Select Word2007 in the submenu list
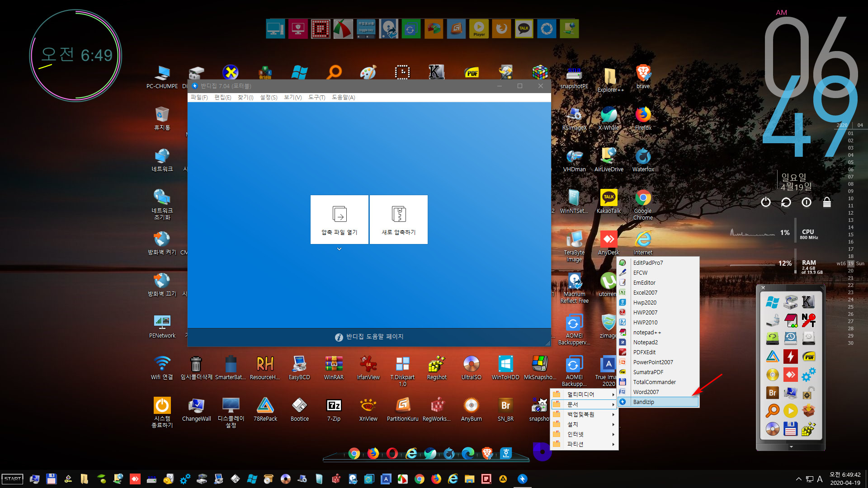This screenshot has width=868, height=488. pyautogui.click(x=658, y=392)
